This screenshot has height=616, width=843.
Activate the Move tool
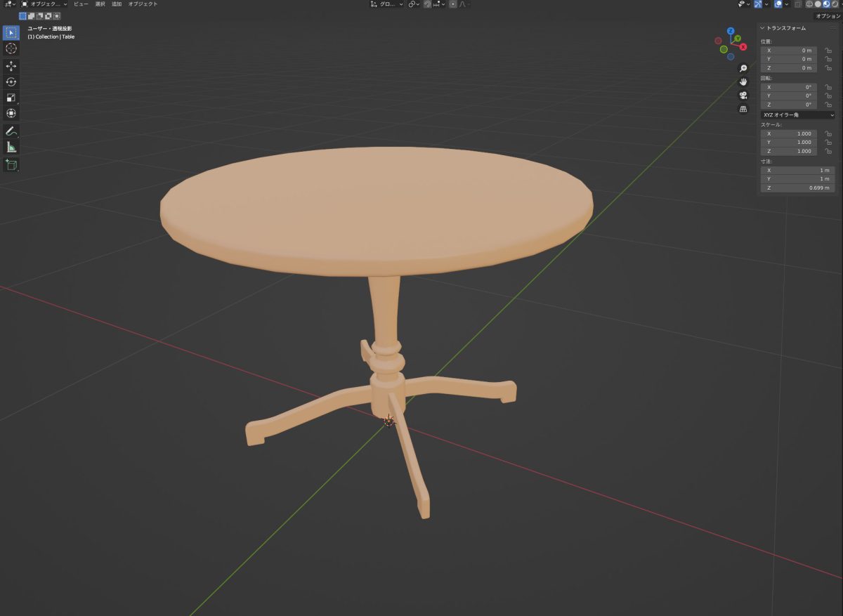click(11, 66)
